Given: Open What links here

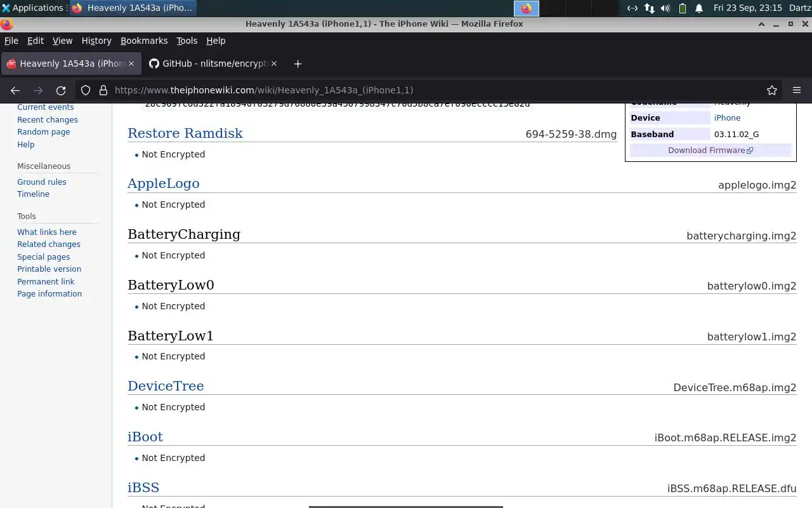Looking at the screenshot, I should tap(47, 232).
